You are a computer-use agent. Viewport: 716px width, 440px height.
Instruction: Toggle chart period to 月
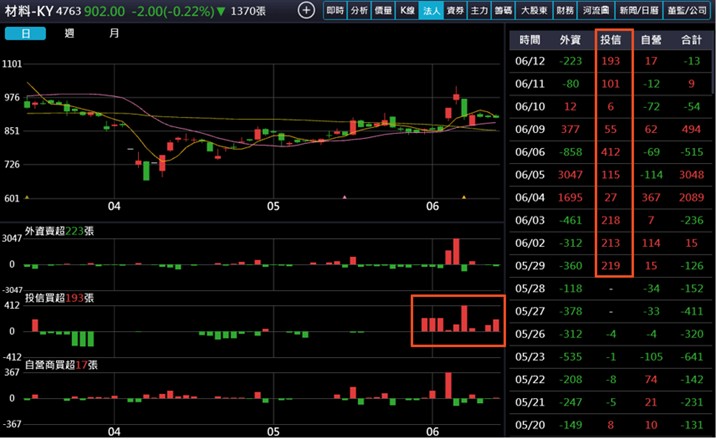[x=114, y=33]
